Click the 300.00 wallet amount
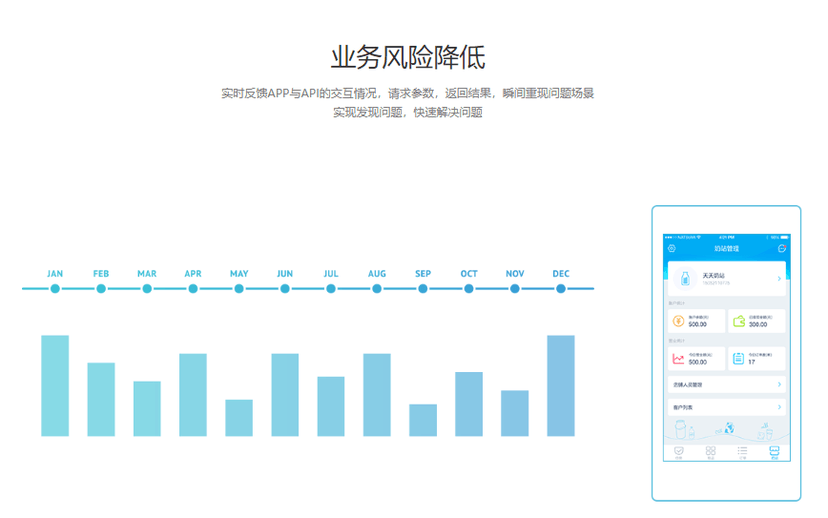828x518 pixels. tap(758, 324)
